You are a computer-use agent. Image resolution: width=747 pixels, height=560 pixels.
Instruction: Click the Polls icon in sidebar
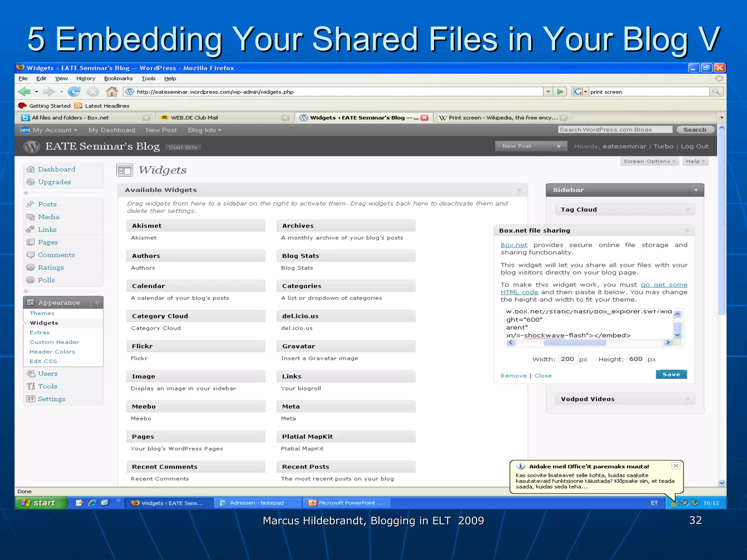click(31, 280)
